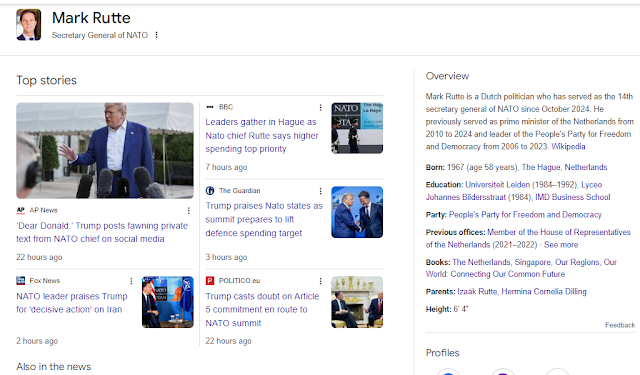Image resolution: width=640 pixels, height=375 pixels.
Task: Click the AP News source logo
Action: (x=20, y=210)
